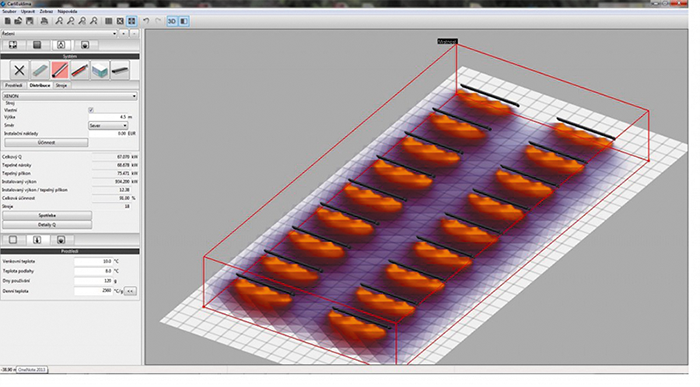Toggle the Vlastní checkbox

point(91,110)
